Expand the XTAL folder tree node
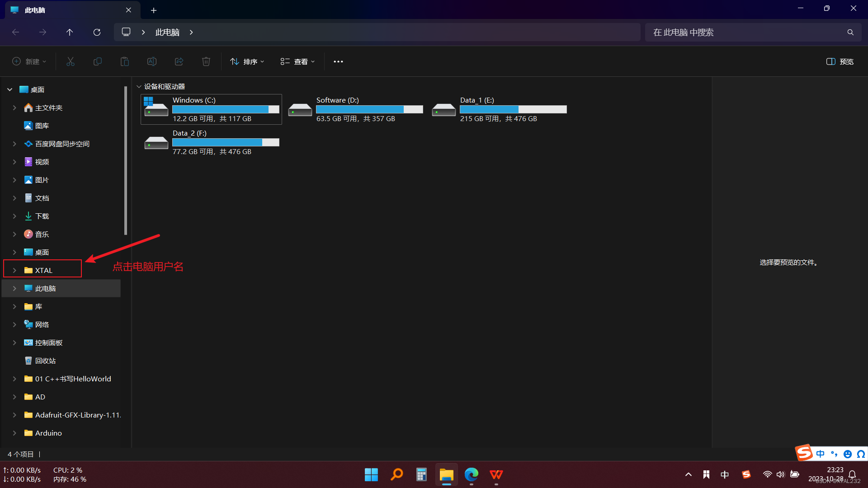This screenshot has height=488, width=868. tap(14, 270)
